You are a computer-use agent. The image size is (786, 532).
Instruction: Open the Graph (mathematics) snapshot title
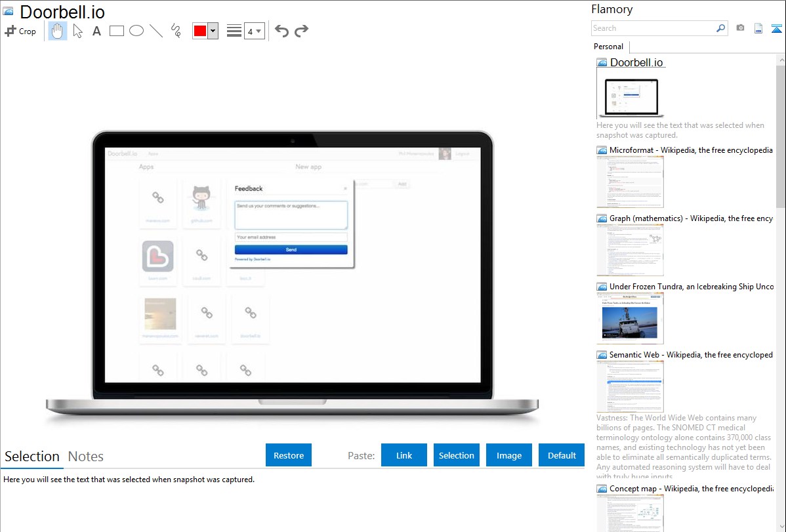(x=691, y=218)
